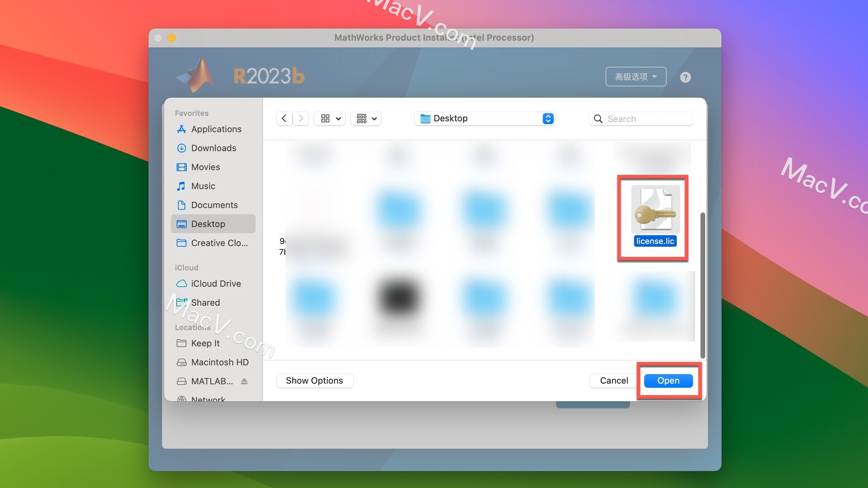Click the Help question mark button
868x488 pixels.
coord(685,76)
